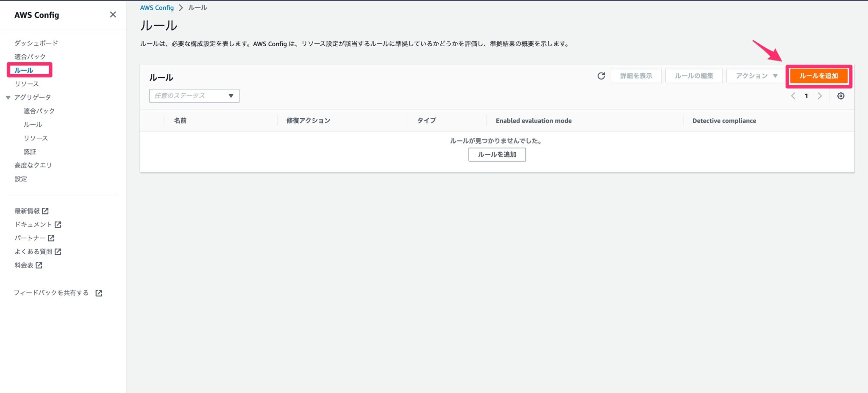Open the 設定 page from the sidebar
Viewport: 868px width, 393px height.
coord(20,178)
